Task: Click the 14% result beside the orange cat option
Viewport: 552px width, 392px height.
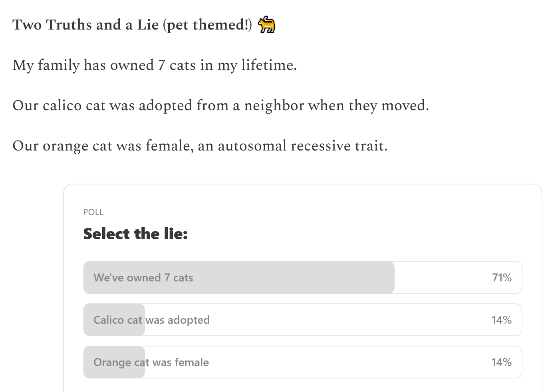Action: (x=502, y=362)
